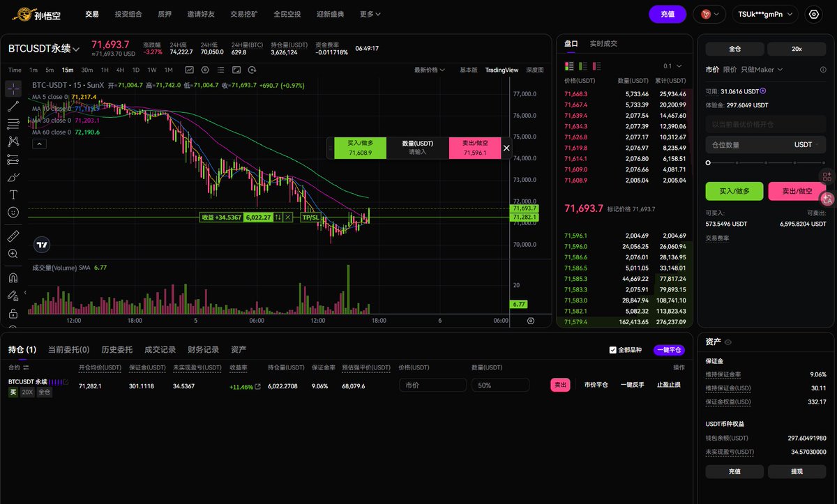
Task: Toggle lock all drawings padlock
Action: click(13, 314)
